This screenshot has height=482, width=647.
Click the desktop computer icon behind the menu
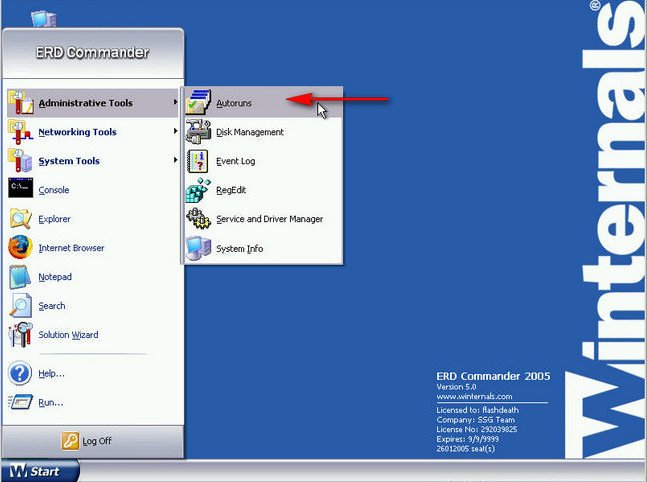click(44, 19)
